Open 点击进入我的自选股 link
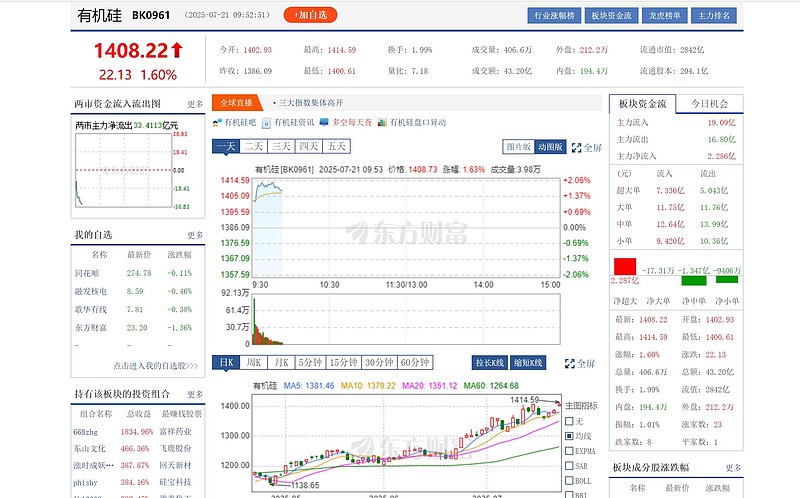Viewport: 800px width, 498px height. pos(156,366)
